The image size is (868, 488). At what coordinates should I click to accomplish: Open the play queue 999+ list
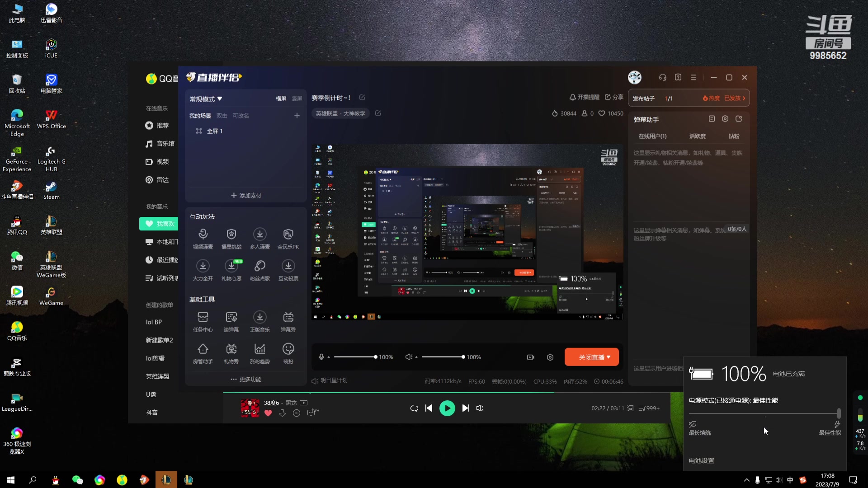649,408
